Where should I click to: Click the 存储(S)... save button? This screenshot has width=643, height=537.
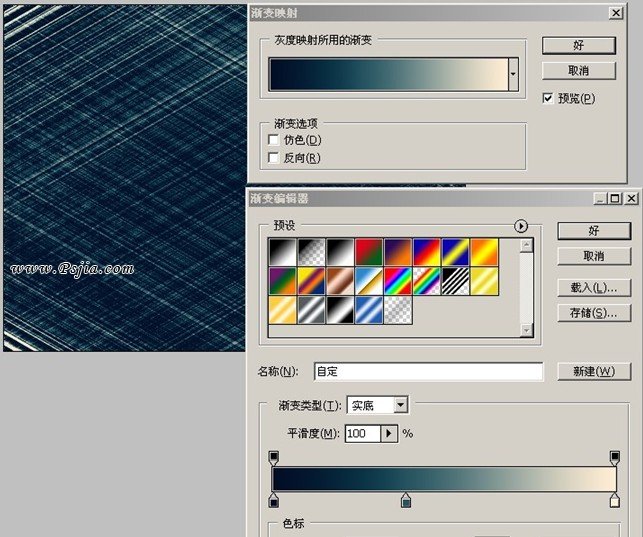594,313
